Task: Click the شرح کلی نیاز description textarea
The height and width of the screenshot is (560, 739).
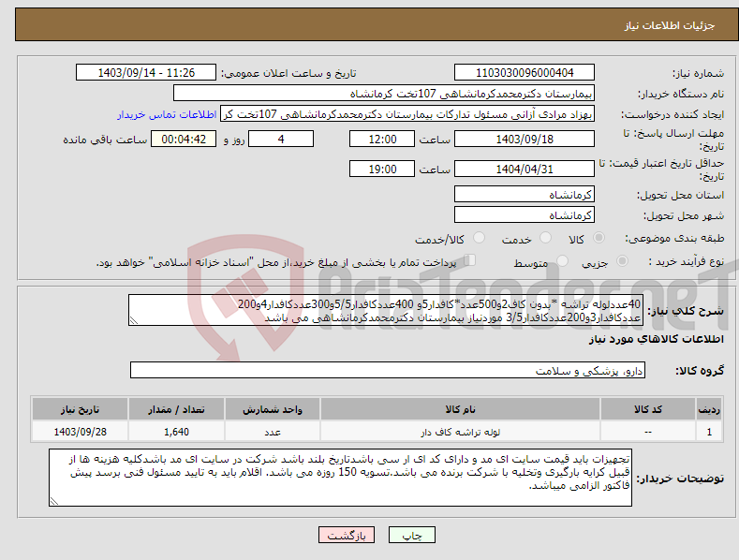Action: 385,310
